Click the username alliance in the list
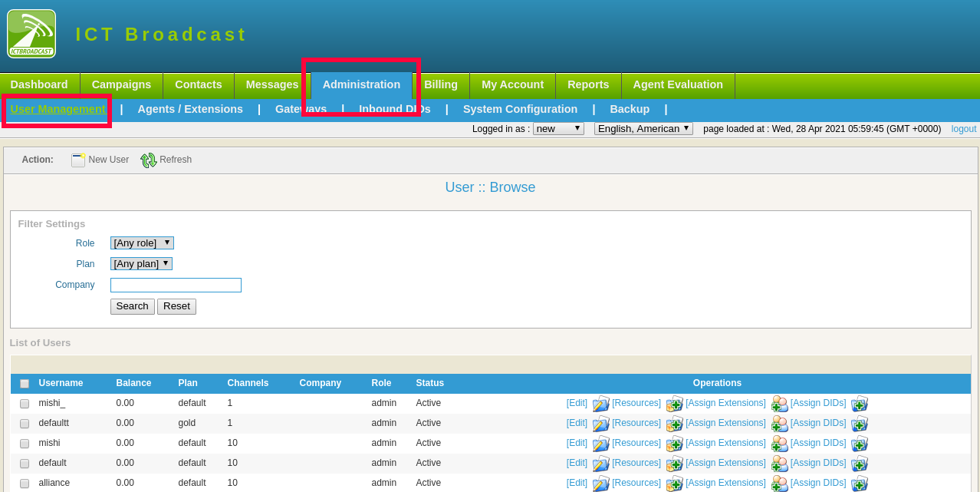Viewport: 980px width, 492px height. click(54, 483)
